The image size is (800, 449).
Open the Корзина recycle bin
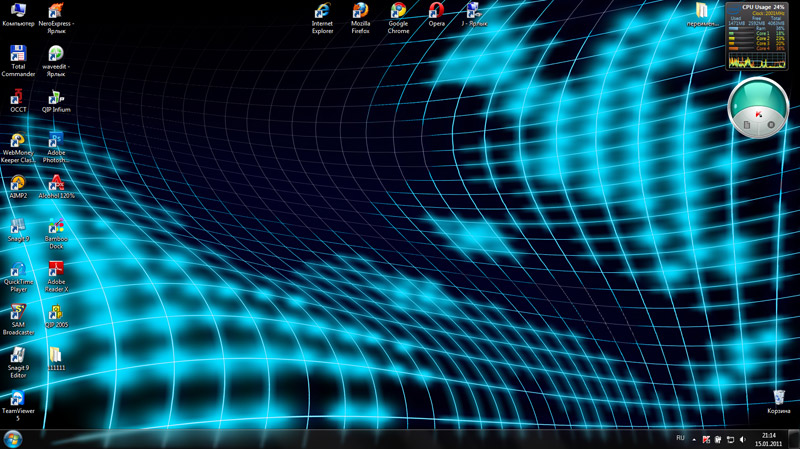tap(779, 398)
